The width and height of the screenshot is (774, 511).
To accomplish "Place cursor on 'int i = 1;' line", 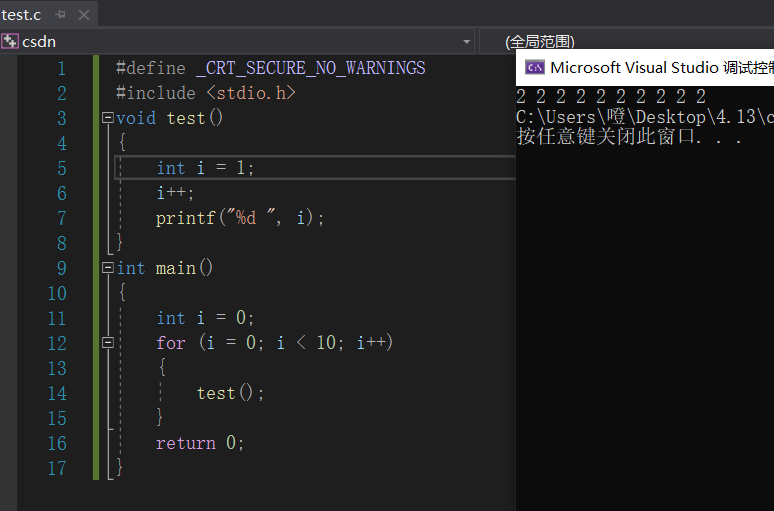I will pyautogui.click(x=205, y=168).
